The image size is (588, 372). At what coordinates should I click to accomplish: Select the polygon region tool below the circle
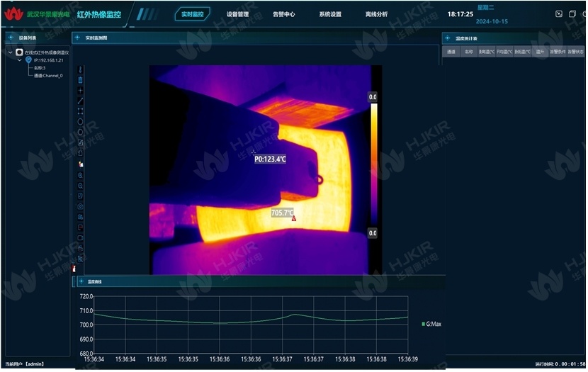(x=80, y=133)
